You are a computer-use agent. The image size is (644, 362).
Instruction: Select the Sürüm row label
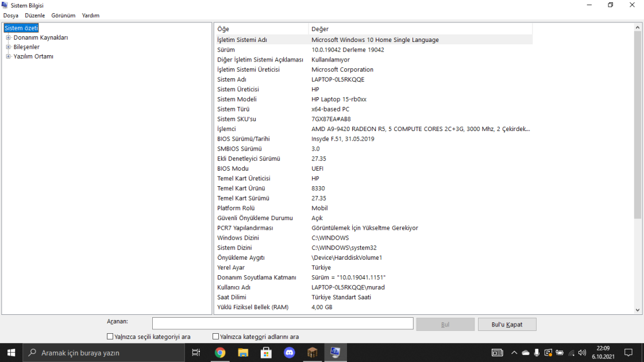coord(226,50)
